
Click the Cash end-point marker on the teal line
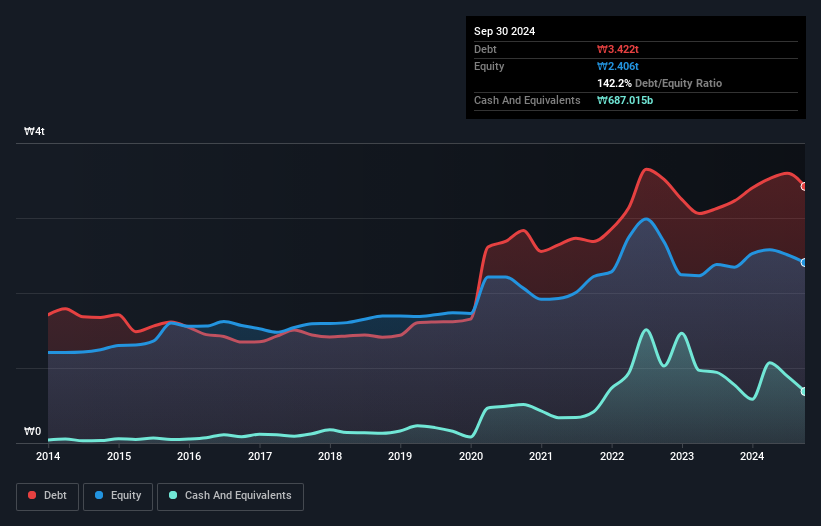(x=804, y=391)
